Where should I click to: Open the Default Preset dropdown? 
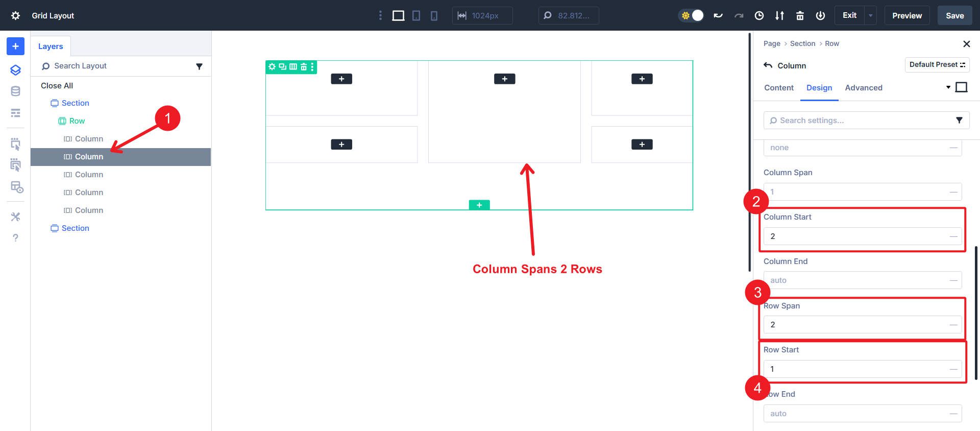click(937, 65)
